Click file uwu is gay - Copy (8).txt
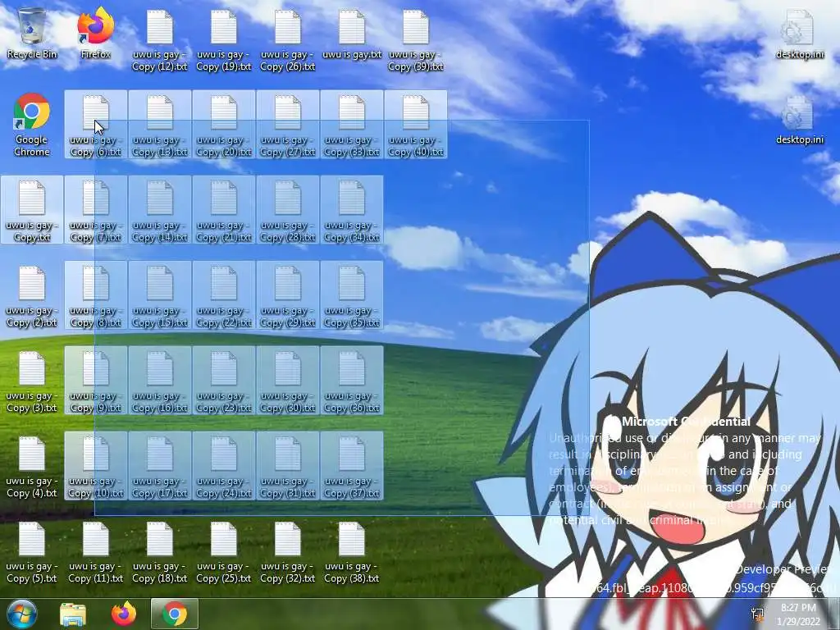 [96, 295]
